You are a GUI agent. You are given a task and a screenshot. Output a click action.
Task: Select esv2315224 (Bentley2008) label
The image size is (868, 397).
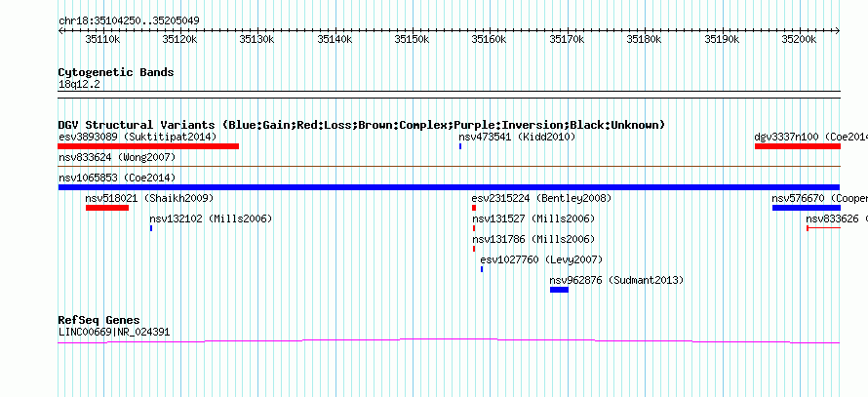(x=541, y=198)
